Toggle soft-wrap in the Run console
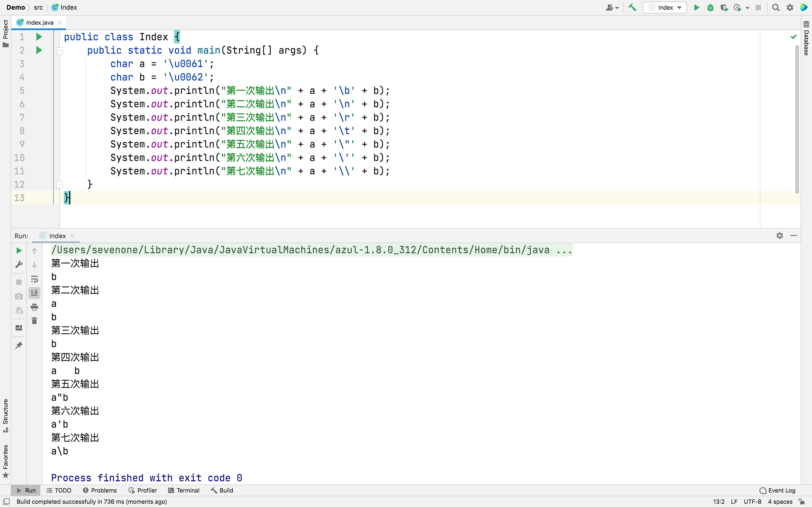812x507 pixels. [34, 279]
